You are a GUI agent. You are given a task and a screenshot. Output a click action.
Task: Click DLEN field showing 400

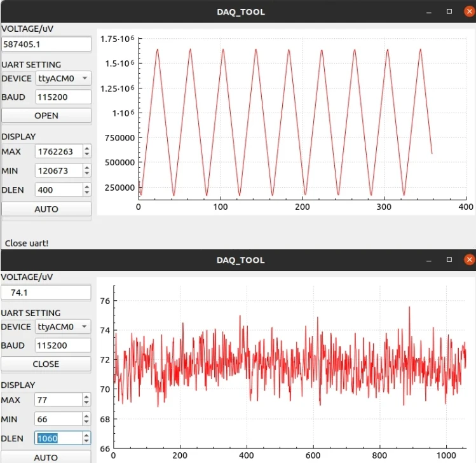(59, 190)
